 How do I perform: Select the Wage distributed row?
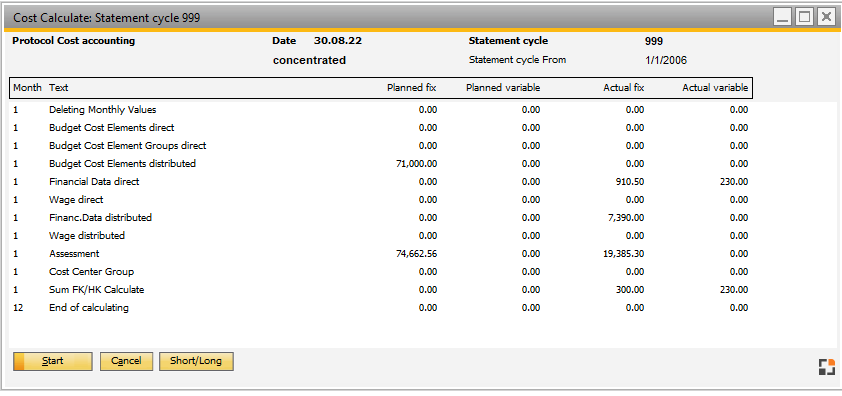[x=380, y=235]
